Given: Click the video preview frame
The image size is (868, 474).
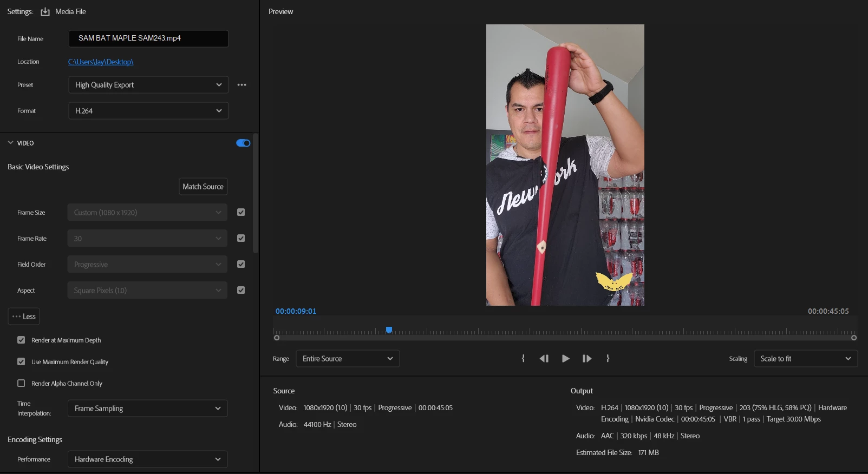Looking at the screenshot, I should tap(565, 165).
